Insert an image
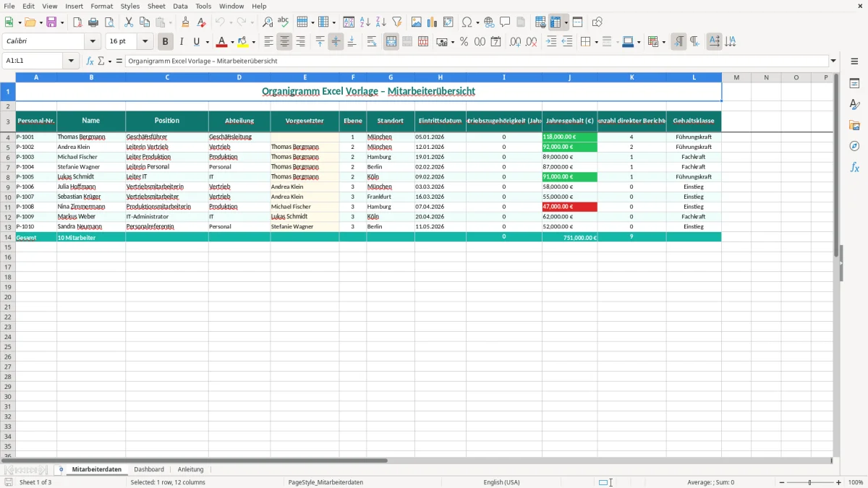 point(417,22)
